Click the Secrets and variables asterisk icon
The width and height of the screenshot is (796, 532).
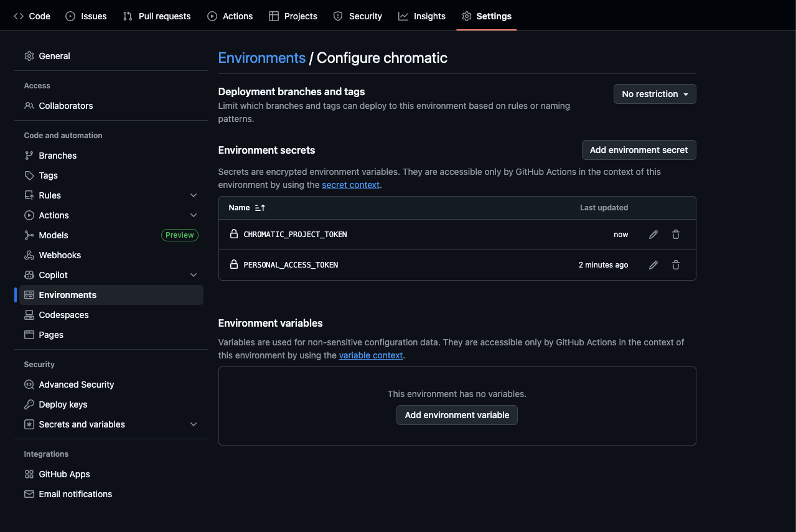point(29,424)
